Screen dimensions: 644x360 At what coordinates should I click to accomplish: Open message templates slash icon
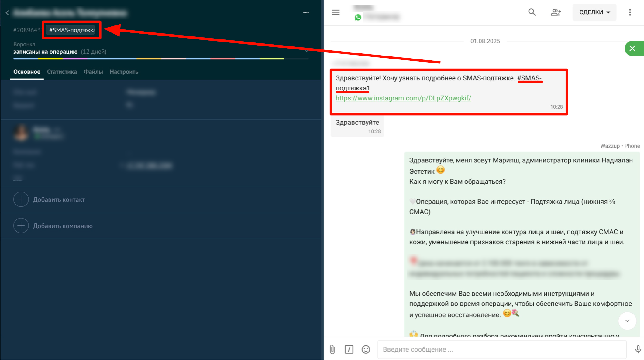(x=349, y=349)
